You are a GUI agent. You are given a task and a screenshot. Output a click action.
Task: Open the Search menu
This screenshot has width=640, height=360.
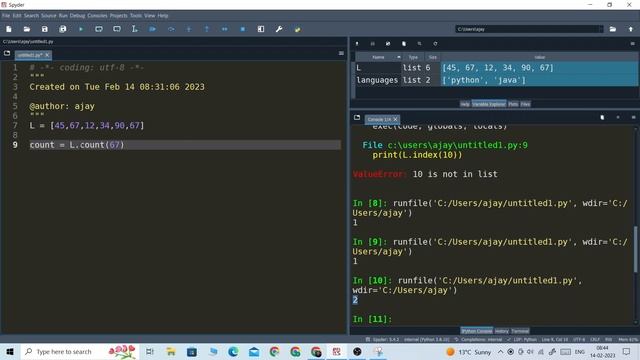(31, 16)
